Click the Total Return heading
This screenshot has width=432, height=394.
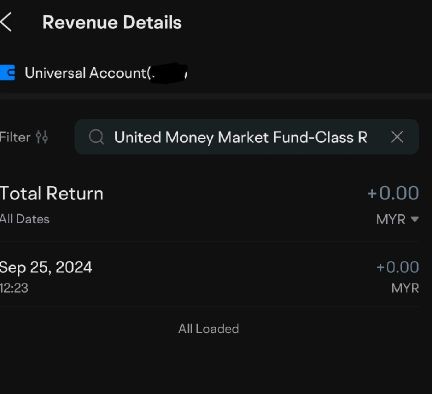52,193
